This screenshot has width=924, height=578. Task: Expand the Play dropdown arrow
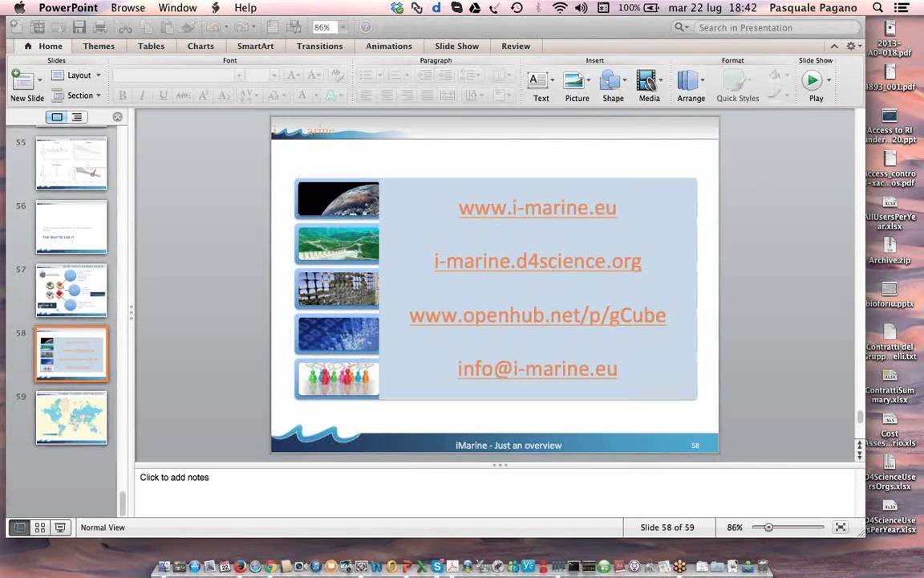click(x=829, y=80)
